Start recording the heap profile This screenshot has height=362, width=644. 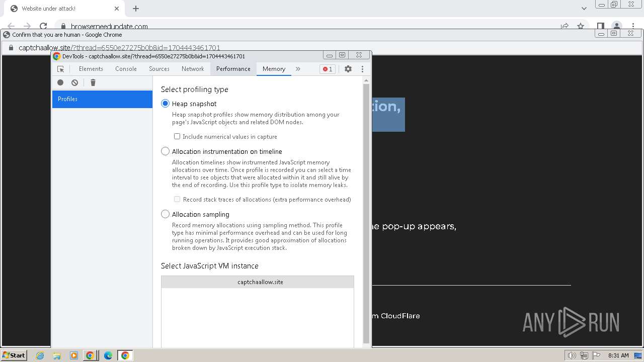click(60, 82)
